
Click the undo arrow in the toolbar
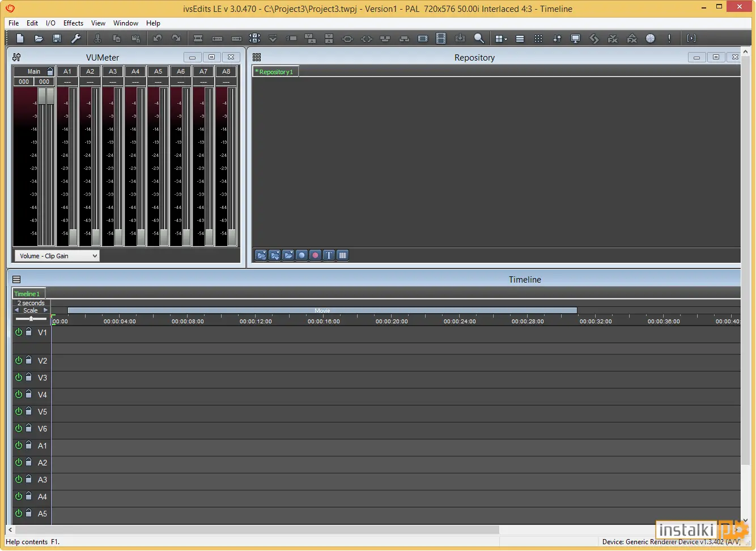[x=158, y=39]
